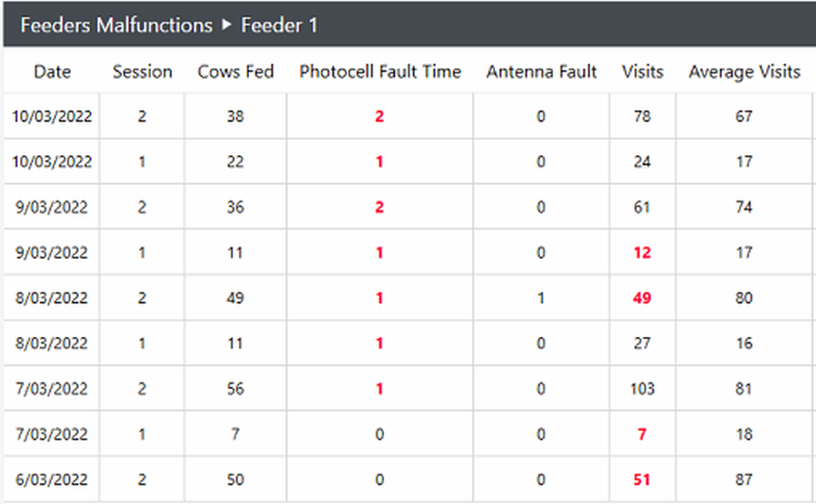Viewport: 816px width, 504px height.
Task: Click the red visits value 51
Action: [x=642, y=480]
